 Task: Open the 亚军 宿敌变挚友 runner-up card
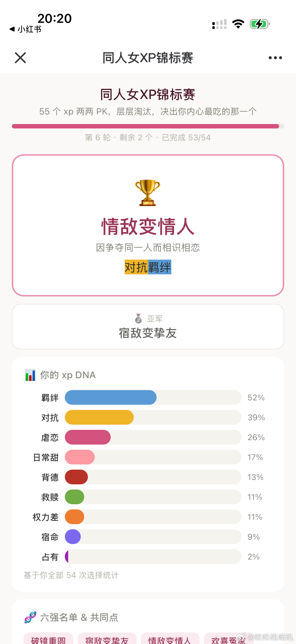click(x=148, y=326)
